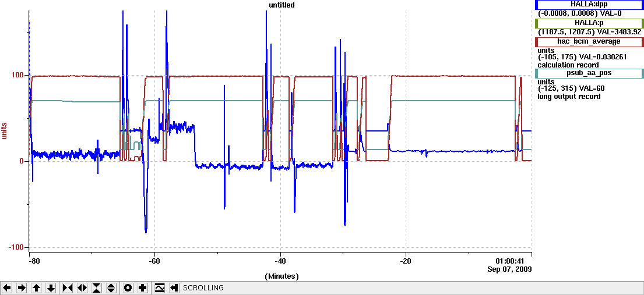
Task: Select the HALLA:dpp legend entry
Action: click(589, 5)
